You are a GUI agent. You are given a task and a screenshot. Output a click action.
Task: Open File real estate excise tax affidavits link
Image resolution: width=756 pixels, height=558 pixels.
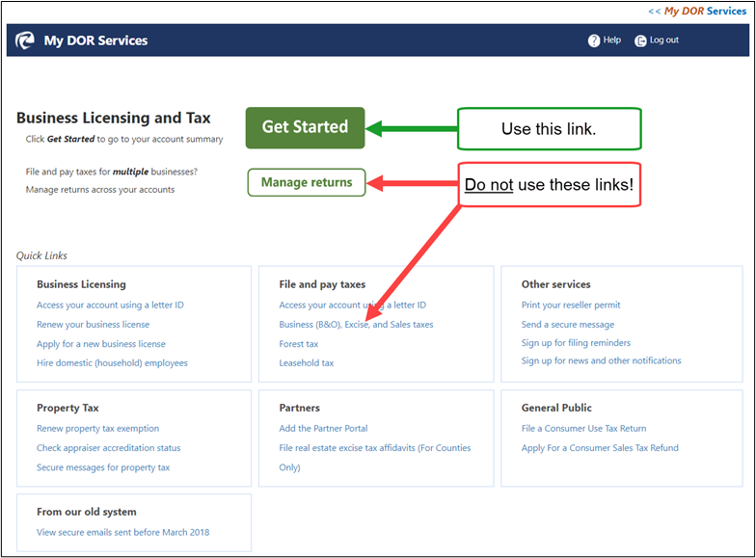[374, 457]
